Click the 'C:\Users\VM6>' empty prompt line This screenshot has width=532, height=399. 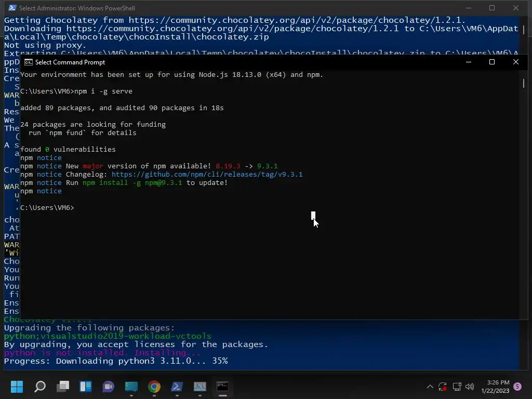click(47, 208)
